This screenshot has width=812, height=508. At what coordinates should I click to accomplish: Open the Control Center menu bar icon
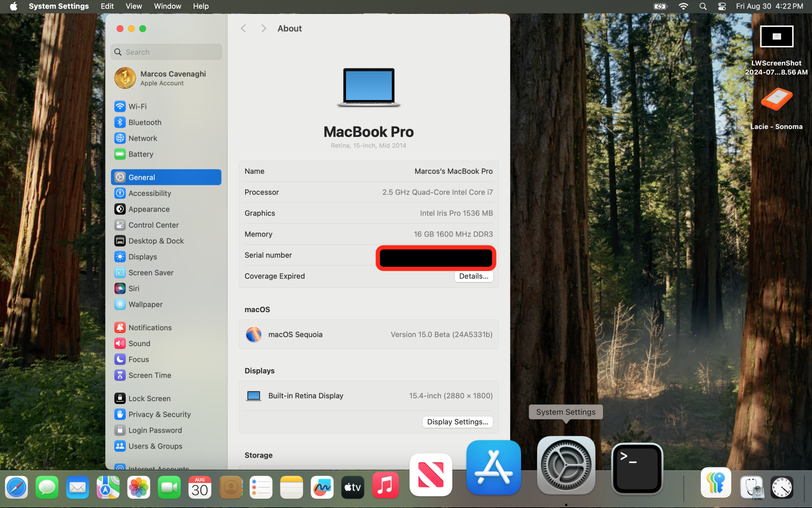[722, 6]
